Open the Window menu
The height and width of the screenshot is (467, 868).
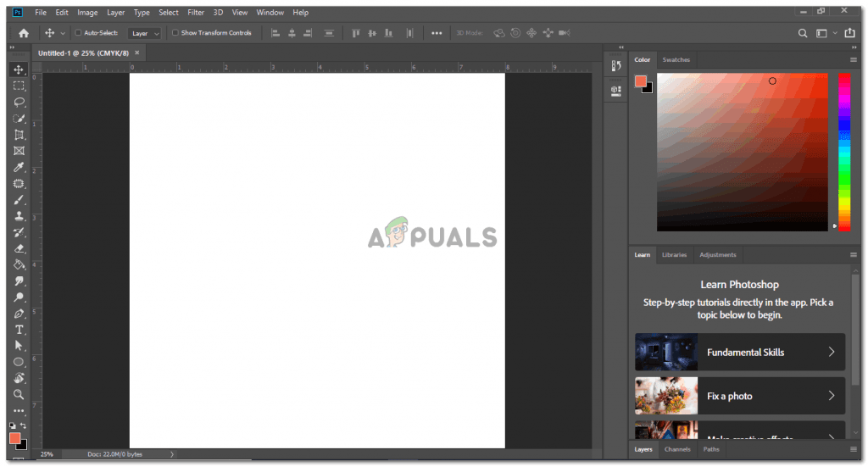click(270, 12)
